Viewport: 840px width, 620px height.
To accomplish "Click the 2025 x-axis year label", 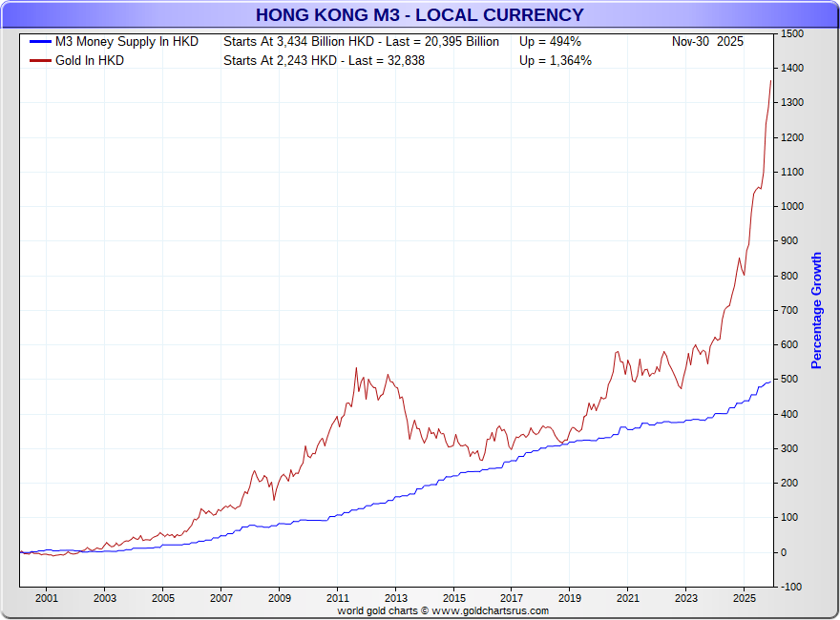I will (x=745, y=598).
